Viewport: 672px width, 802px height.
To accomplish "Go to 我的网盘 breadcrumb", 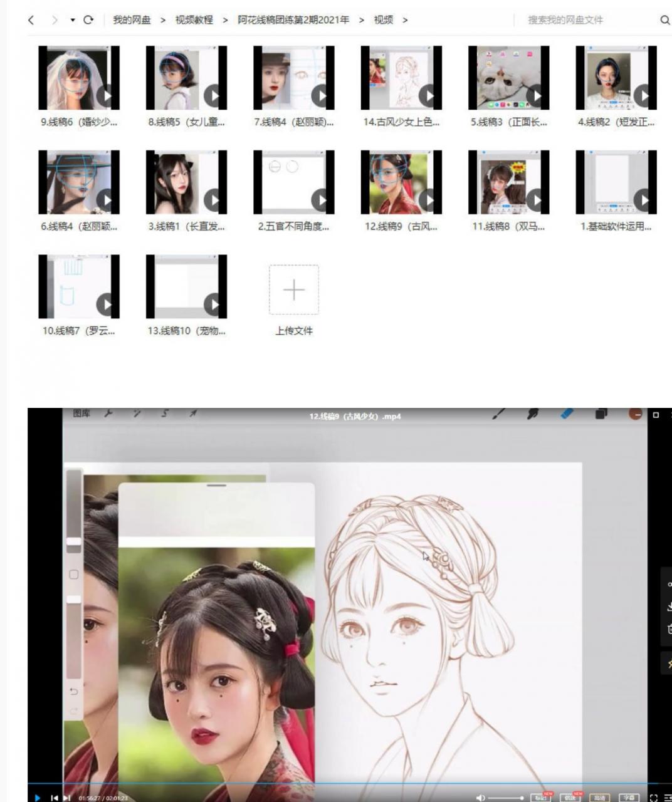I will [x=132, y=20].
